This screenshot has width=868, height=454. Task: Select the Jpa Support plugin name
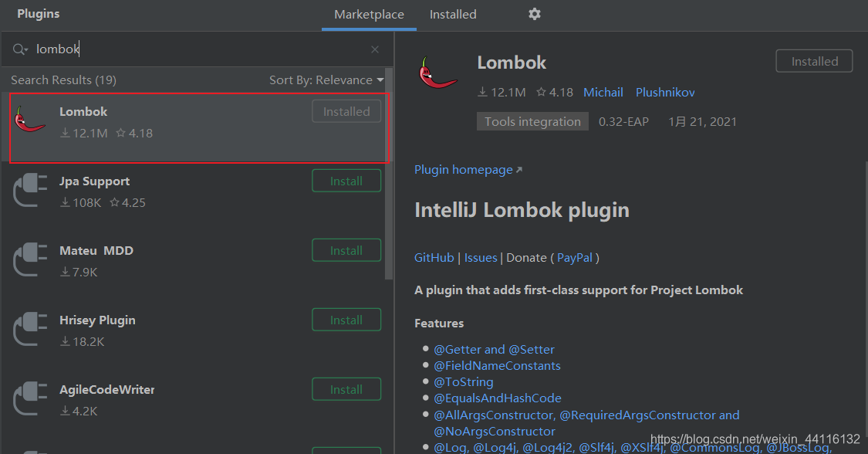95,181
